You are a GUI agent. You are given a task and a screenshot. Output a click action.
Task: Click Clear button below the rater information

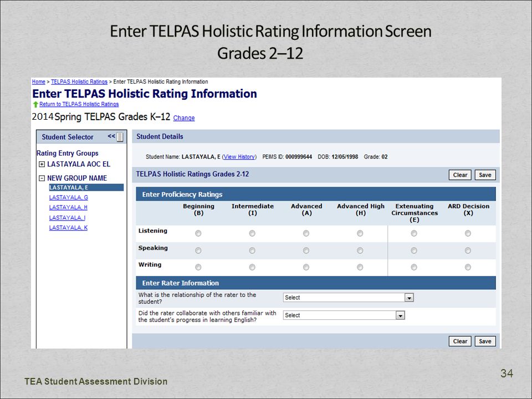pyautogui.click(x=460, y=341)
